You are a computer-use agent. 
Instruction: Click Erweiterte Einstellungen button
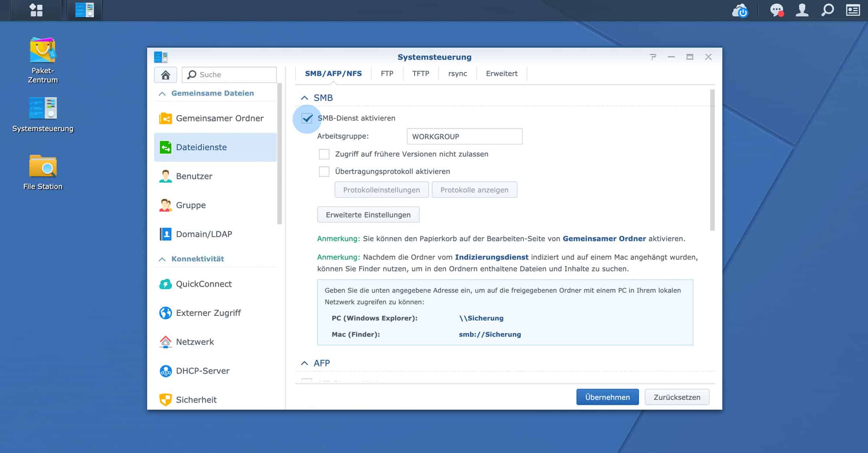click(368, 215)
